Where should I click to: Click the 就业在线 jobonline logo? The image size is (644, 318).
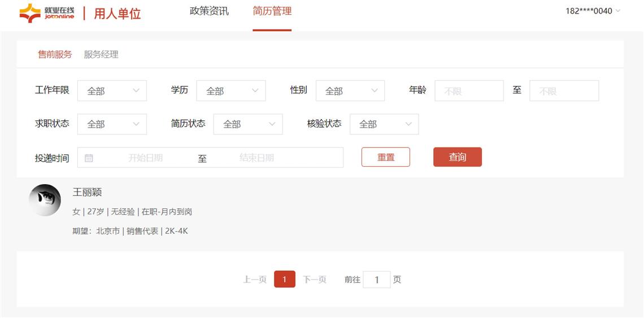pos(47,12)
